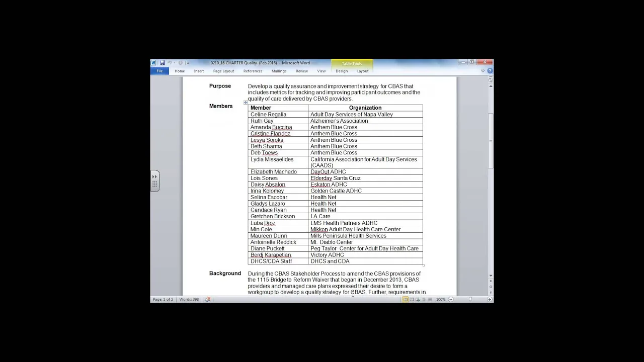
Task: Click the Elizabeth Machado cell
Action: point(278,171)
